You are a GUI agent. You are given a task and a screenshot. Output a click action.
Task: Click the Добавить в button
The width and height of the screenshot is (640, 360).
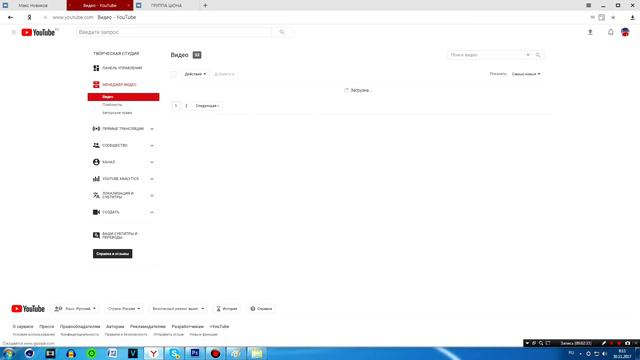coord(224,74)
